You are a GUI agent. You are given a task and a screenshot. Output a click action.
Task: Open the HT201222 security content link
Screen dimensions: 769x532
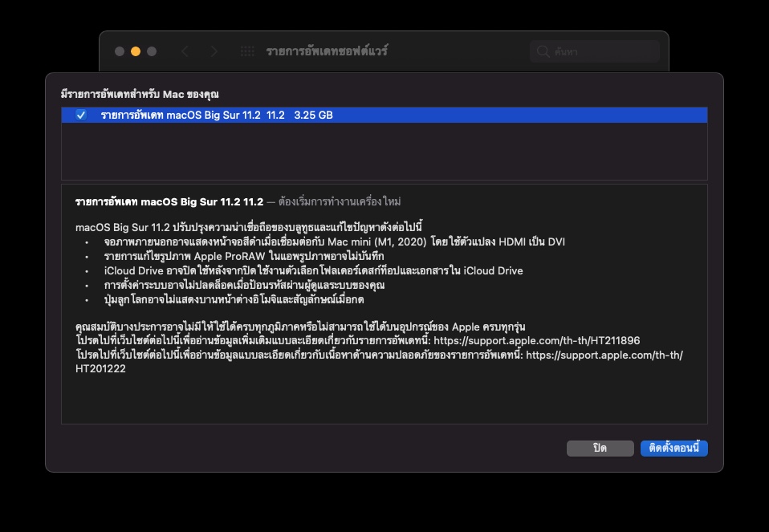point(100,368)
